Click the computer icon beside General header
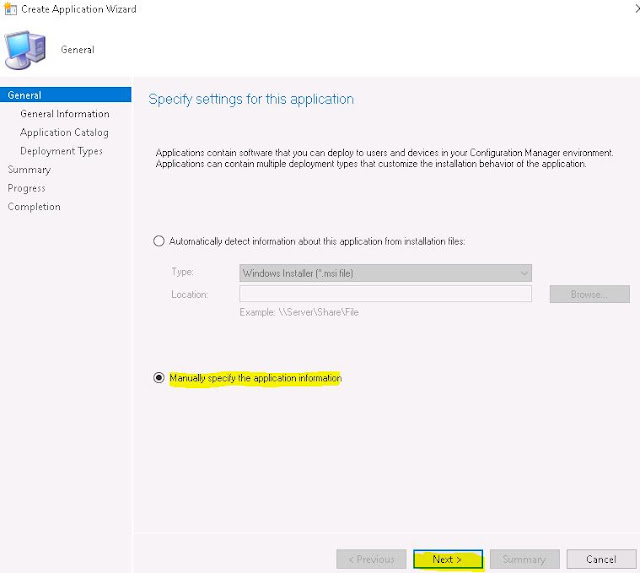The image size is (640, 573). (x=25, y=49)
